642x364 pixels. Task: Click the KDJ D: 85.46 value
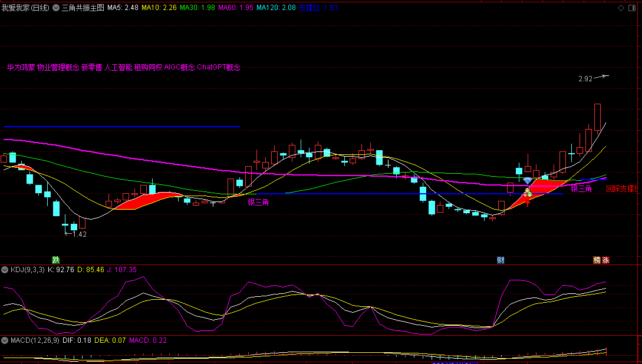coord(90,270)
